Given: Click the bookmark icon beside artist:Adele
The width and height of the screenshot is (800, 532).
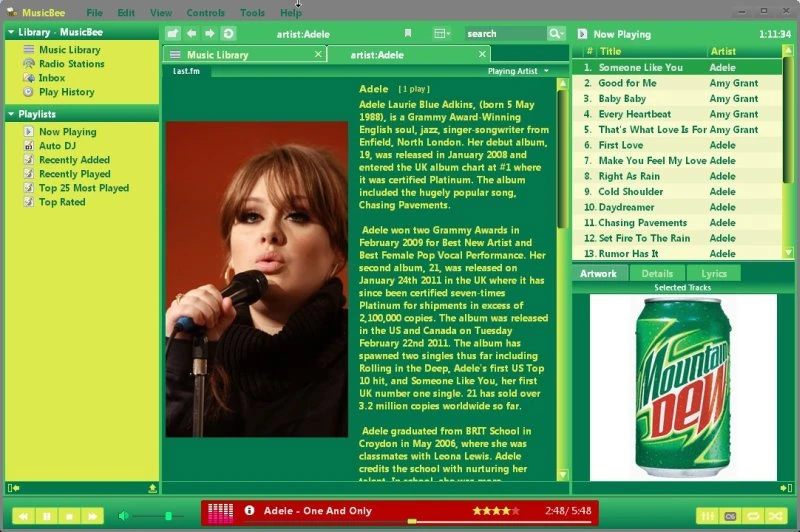Looking at the screenshot, I should point(407,33).
